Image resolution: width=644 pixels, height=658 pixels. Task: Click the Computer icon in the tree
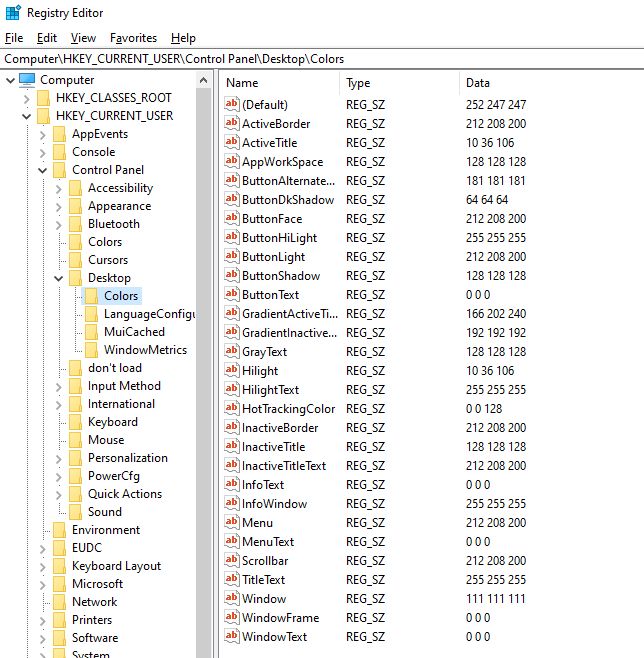27,80
